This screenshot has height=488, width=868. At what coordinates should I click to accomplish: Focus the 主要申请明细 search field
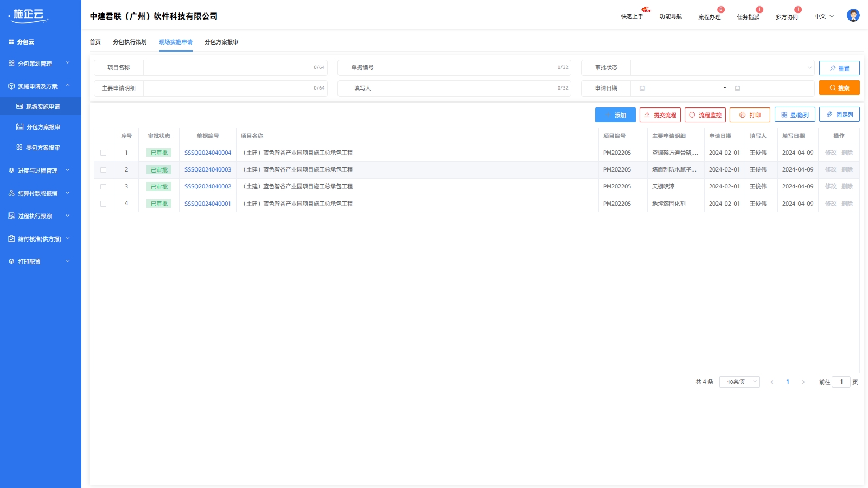(x=235, y=88)
